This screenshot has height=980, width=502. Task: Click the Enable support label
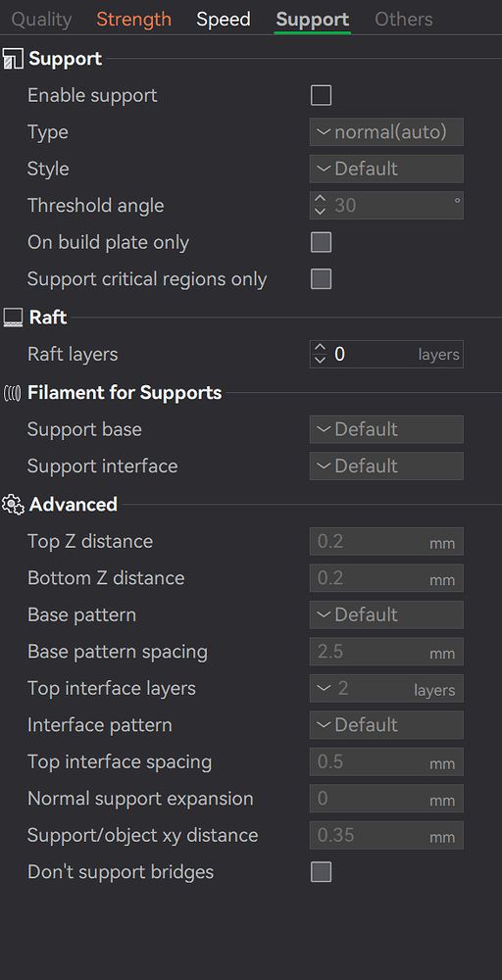coord(92,96)
